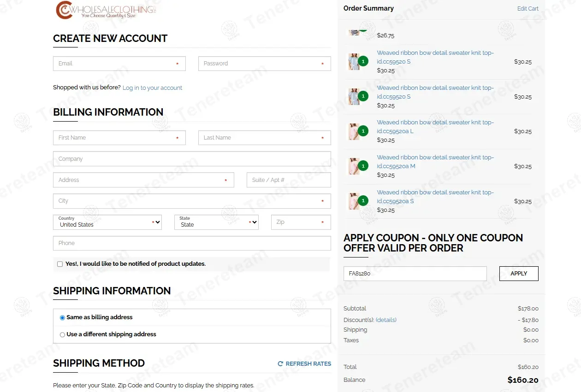Click the CC Wholesale Clothing logo

pos(106,10)
